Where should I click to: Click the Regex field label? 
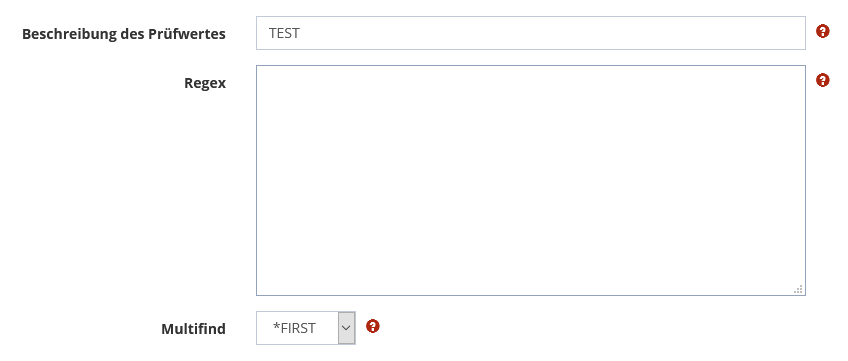click(205, 83)
